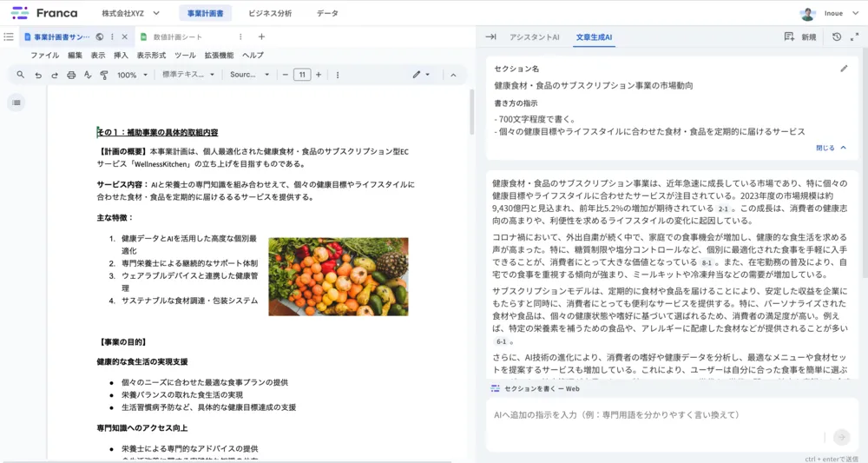Open the 挿入 menu
The image size is (868, 463).
tap(121, 56)
